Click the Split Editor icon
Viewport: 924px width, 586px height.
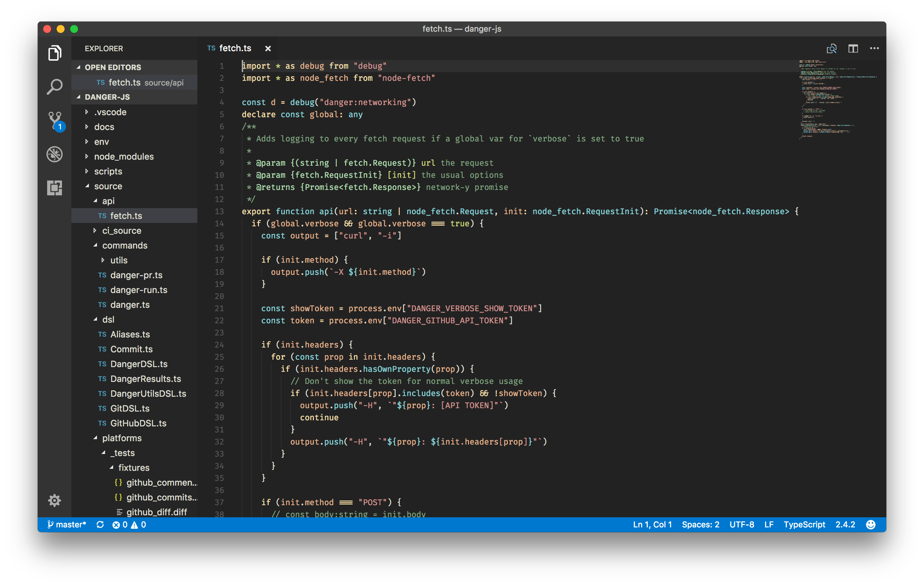click(x=853, y=48)
